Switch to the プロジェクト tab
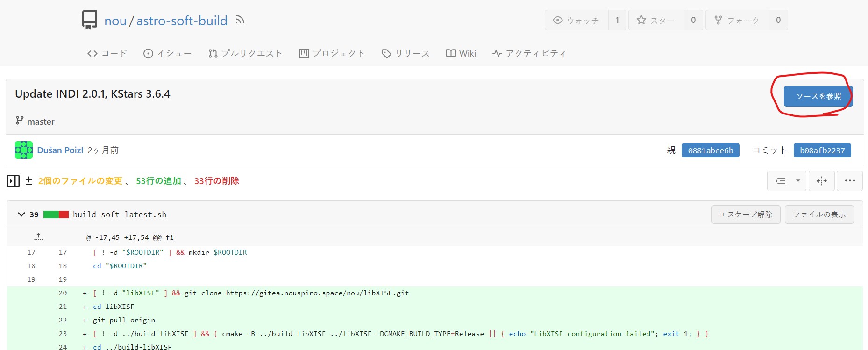 [x=332, y=53]
